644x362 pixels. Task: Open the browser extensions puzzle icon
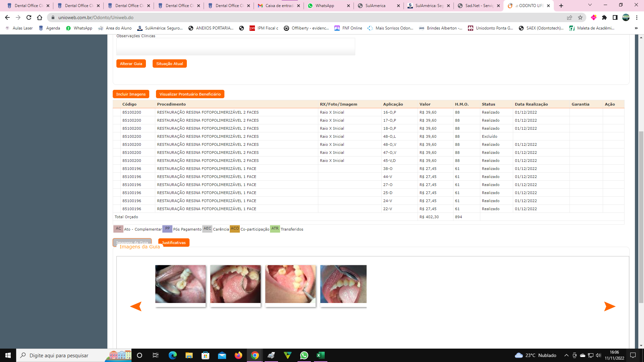[604, 17]
